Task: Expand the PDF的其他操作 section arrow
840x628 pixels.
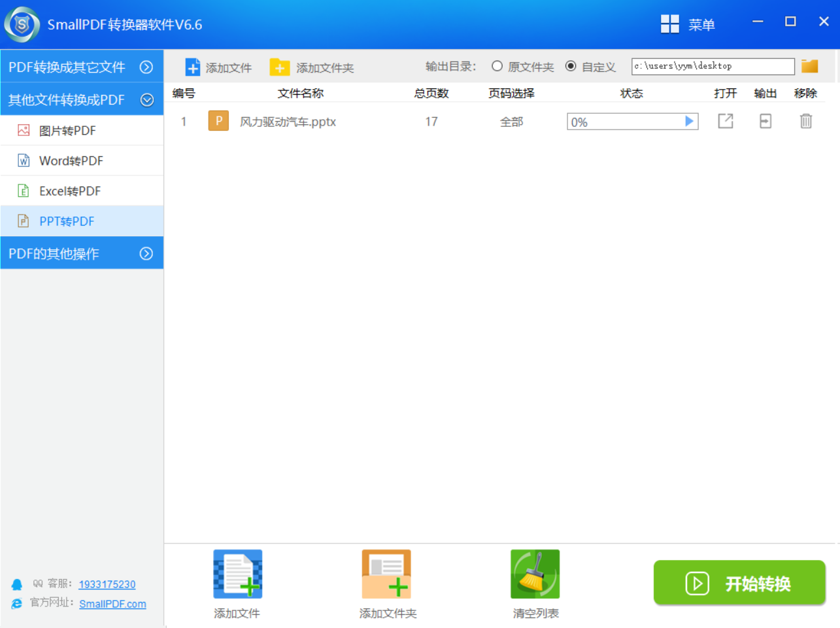Action: pos(146,254)
